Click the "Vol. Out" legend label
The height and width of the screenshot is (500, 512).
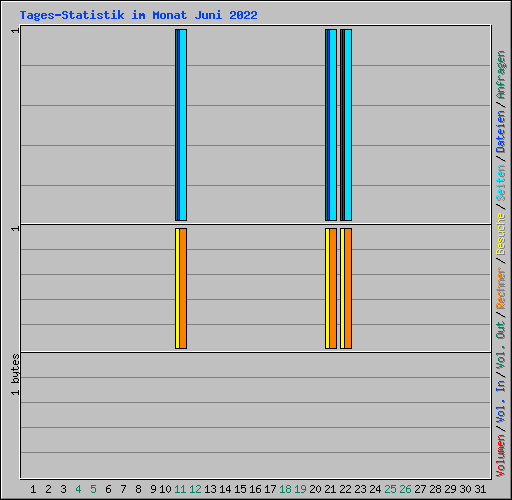coord(501,345)
